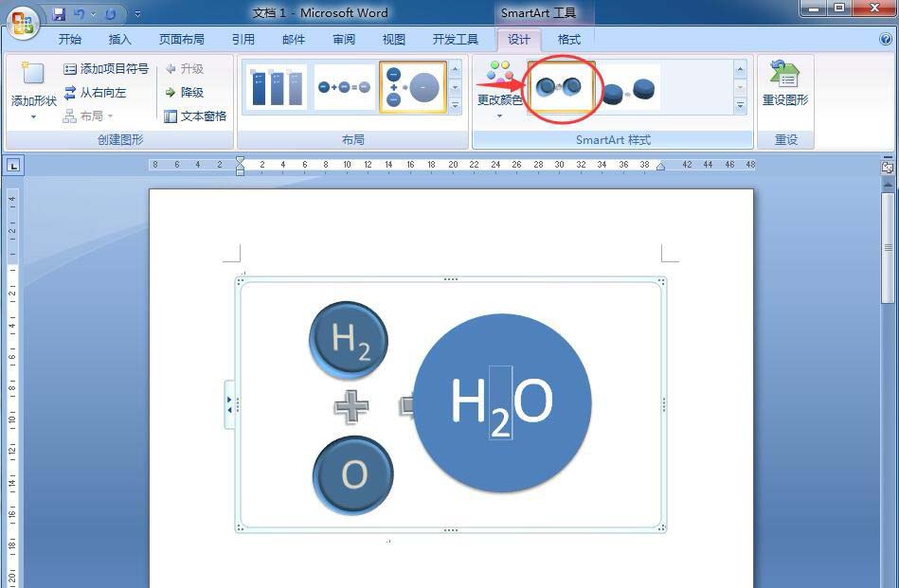Select the O circle shape
Image resolution: width=899 pixels, height=588 pixels.
pos(353,475)
